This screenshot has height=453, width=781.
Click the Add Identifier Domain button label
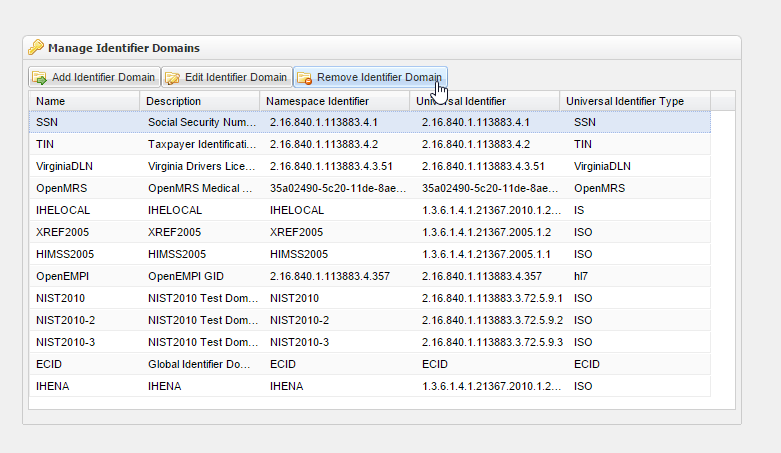(x=103, y=77)
